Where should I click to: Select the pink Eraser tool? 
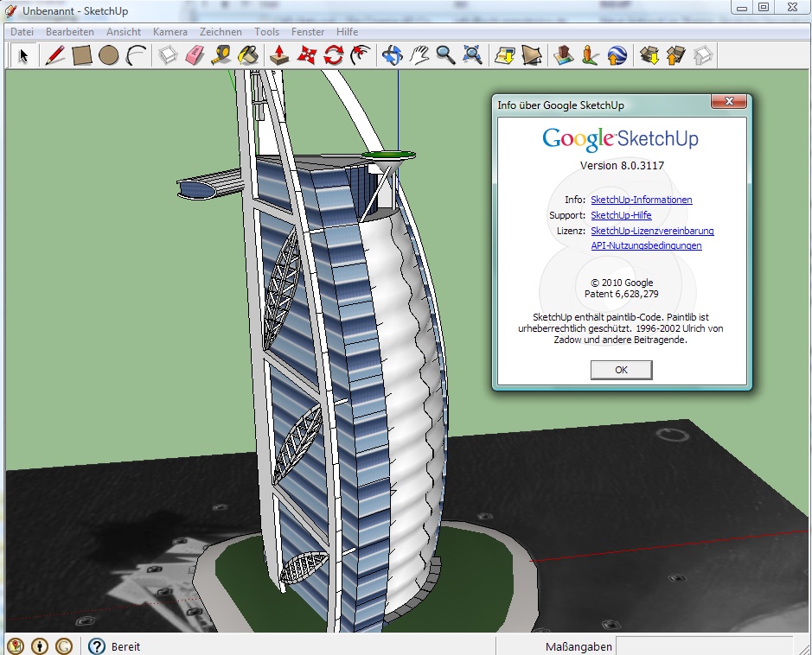pos(195,55)
